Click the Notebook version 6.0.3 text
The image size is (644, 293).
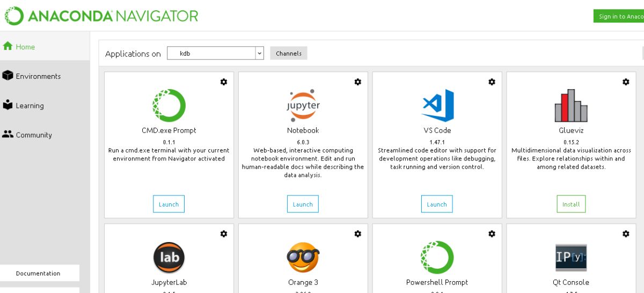303,142
